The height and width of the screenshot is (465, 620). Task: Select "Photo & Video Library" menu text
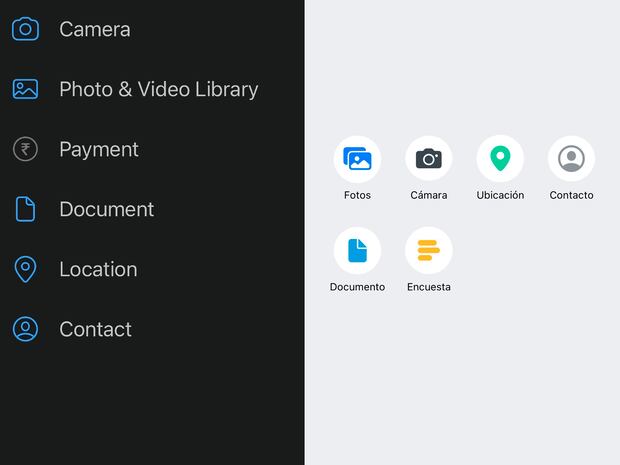(x=158, y=89)
